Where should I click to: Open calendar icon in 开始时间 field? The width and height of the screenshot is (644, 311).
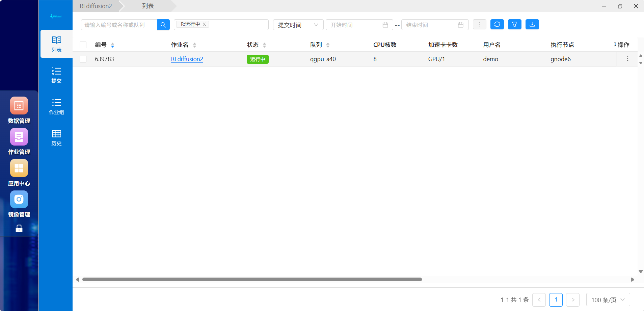385,25
